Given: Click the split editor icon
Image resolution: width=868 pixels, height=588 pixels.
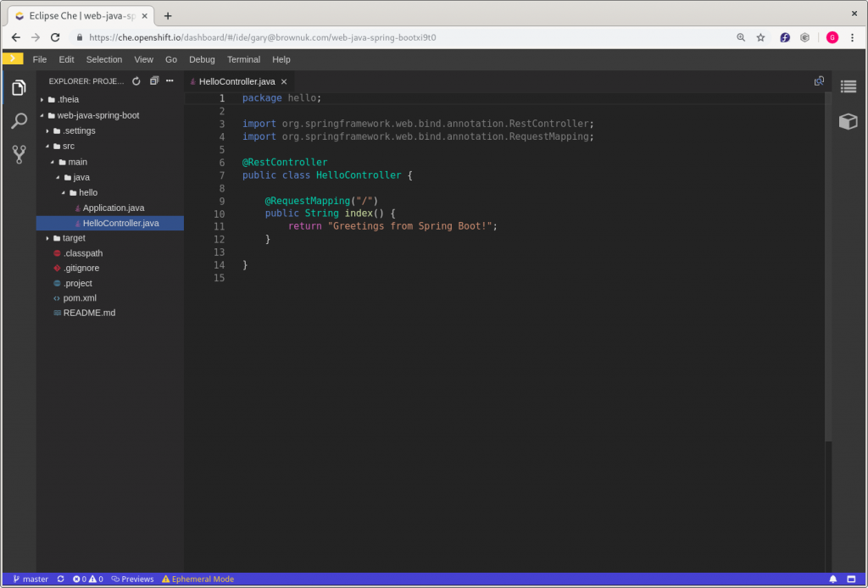Looking at the screenshot, I should [819, 81].
